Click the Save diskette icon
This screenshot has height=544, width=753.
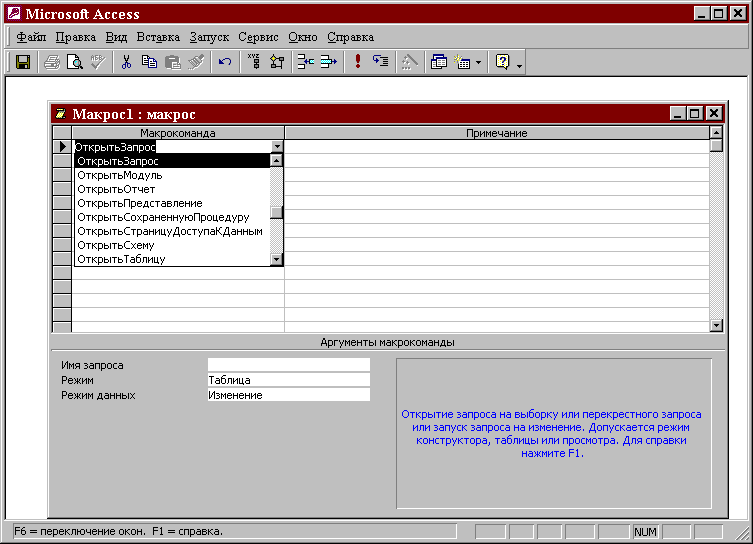coord(23,62)
